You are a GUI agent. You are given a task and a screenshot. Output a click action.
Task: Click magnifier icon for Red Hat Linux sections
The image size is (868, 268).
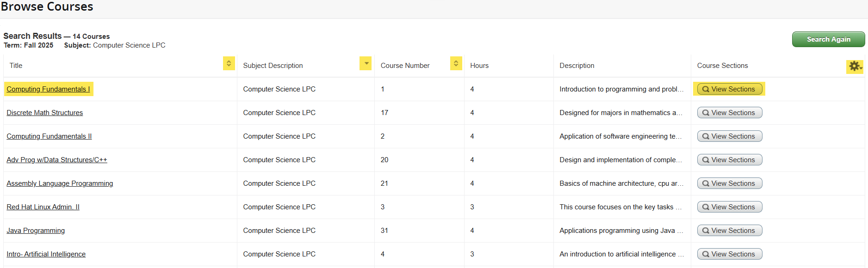pos(706,207)
